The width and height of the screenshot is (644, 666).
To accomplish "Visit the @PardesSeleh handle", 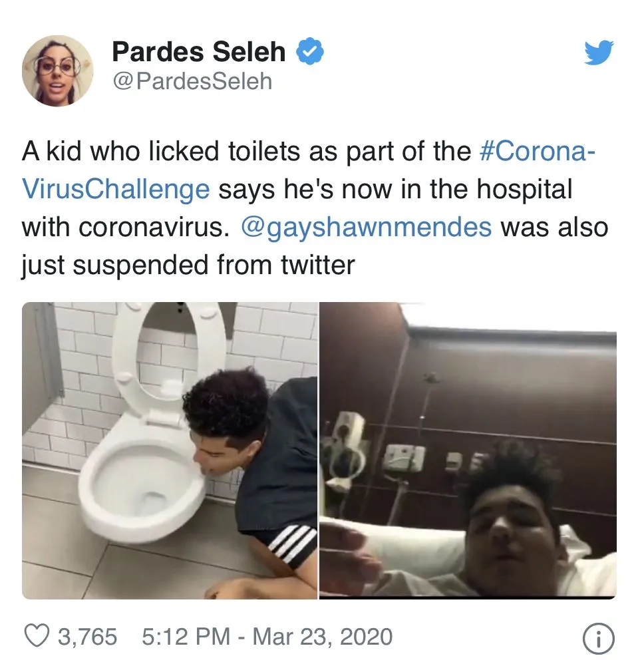I will [x=192, y=81].
